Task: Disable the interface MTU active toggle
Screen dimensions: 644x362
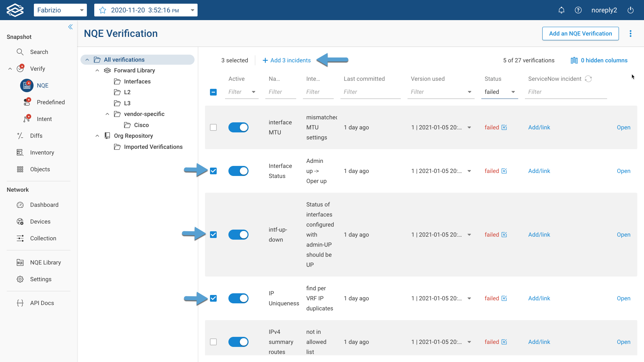Action: (x=238, y=127)
